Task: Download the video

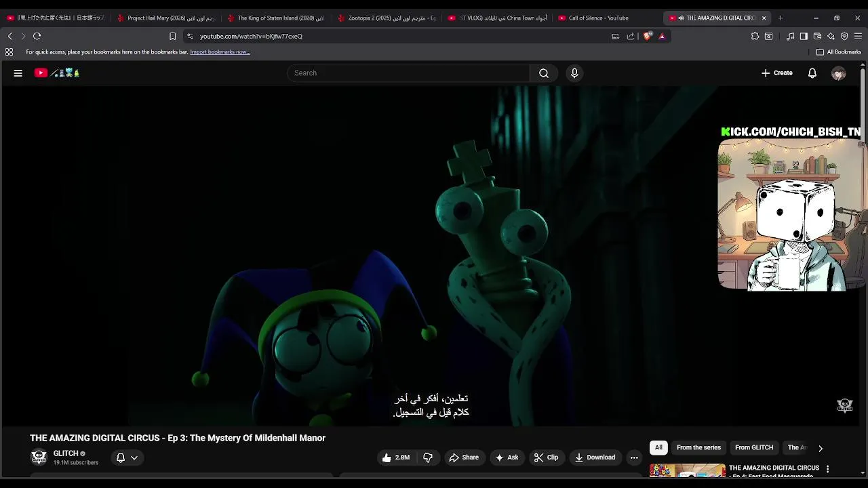Action: [595, 457]
